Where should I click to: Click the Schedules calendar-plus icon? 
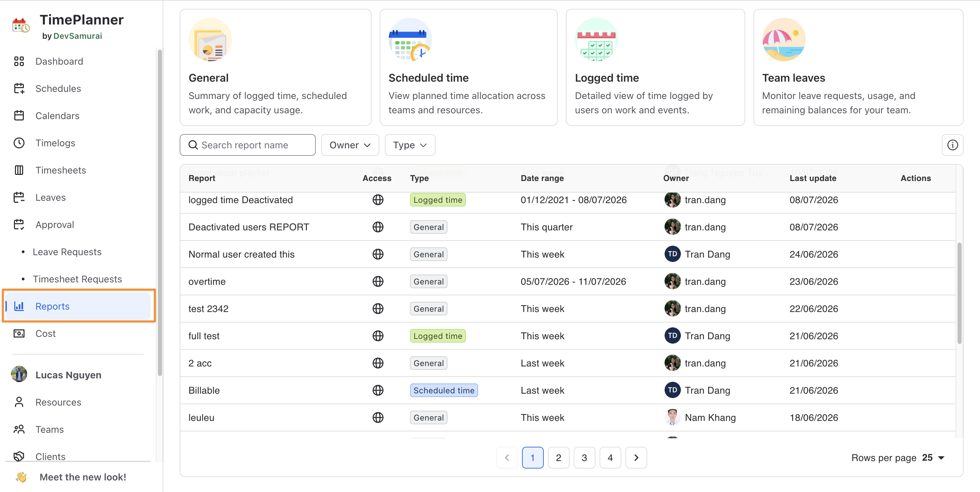[19, 89]
